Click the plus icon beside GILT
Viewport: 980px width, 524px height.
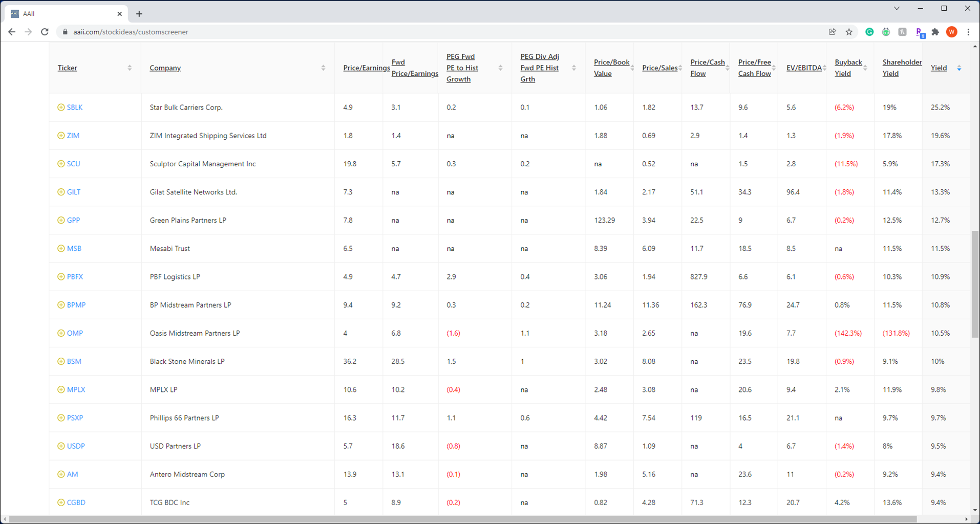(x=61, y=192)
